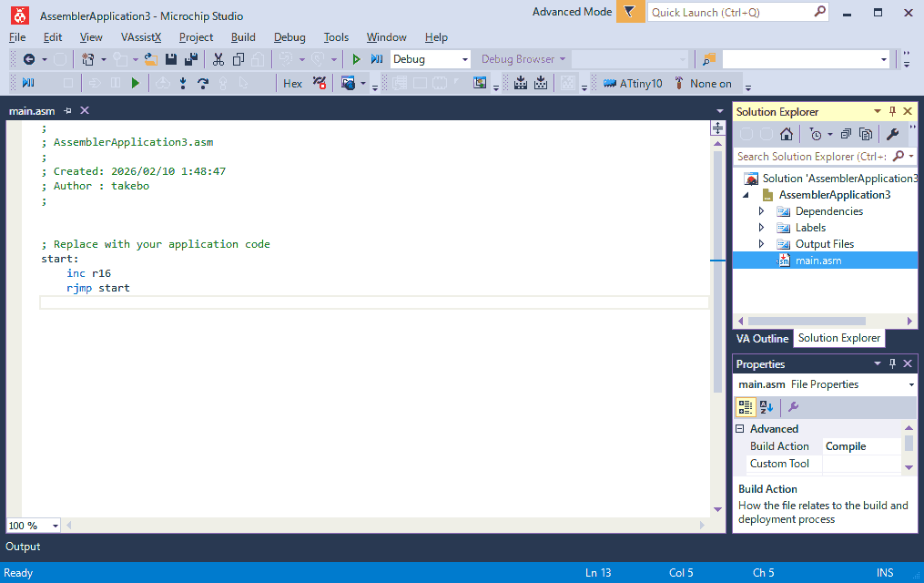Click Solution Explorer horizontal scrollbar thumb
This screenshot has width=924, height=583.
[807, 322]
